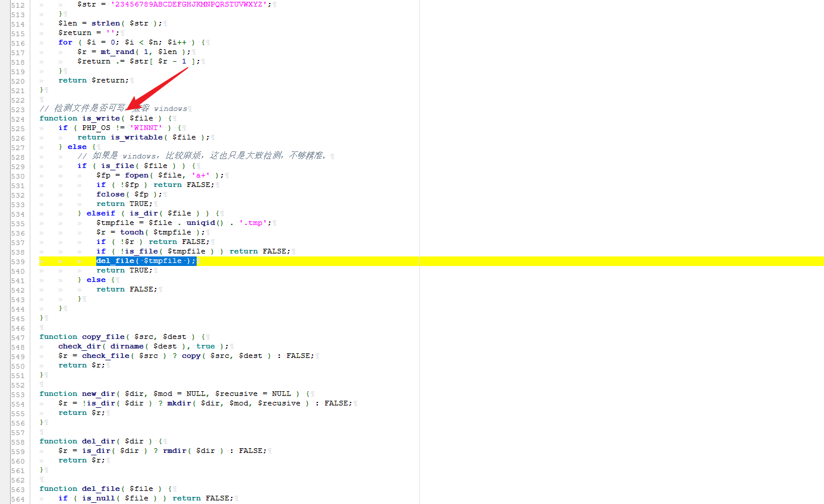This screenshot has width=824, height=504.
Task: Click the function name del_dir
Action: click(x=99, y=440)
